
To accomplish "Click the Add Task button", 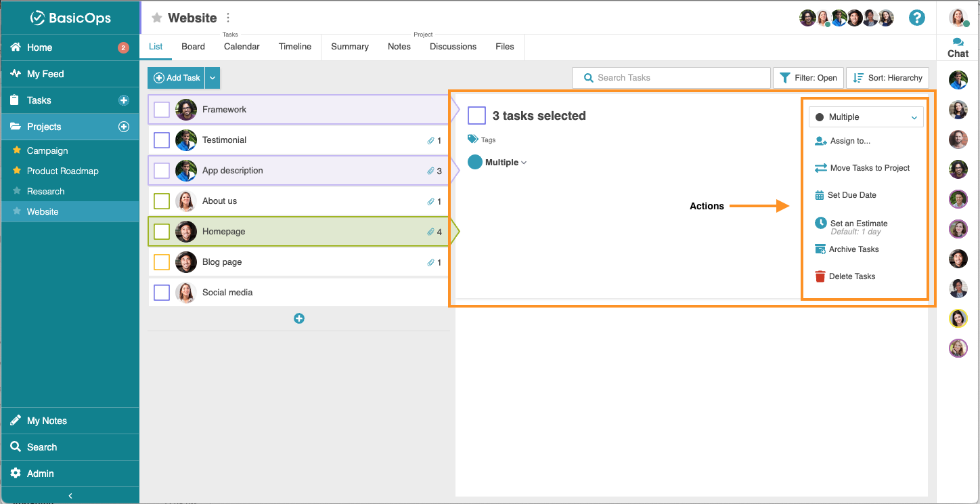I will click(x=176, y=78).
